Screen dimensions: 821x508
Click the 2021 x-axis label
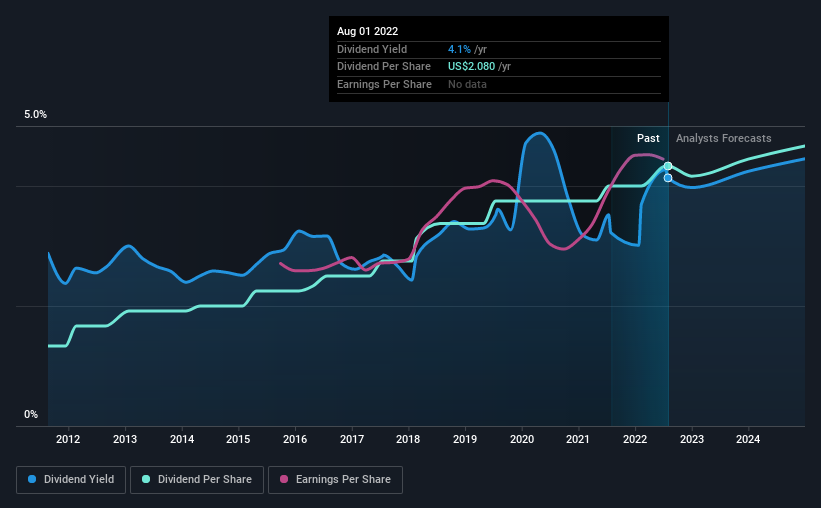tap(578, 439)
